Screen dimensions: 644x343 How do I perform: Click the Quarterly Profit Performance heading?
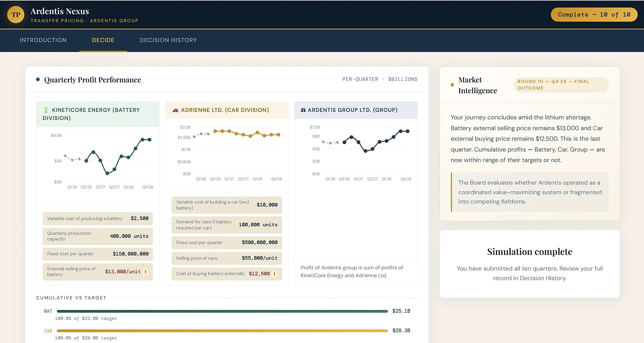pos(93,80)
